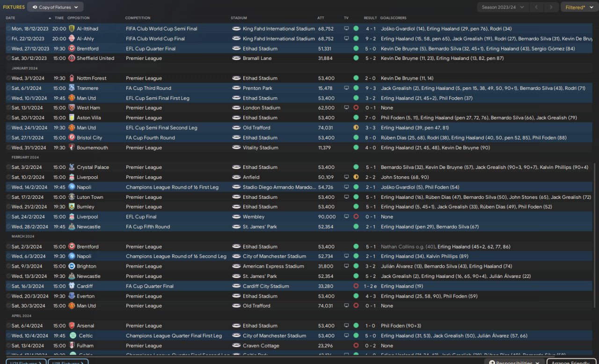Click the 90,000 attendance figure at Wembley
Viewport: 599px width, 364px height.
(x=327, y=217)
